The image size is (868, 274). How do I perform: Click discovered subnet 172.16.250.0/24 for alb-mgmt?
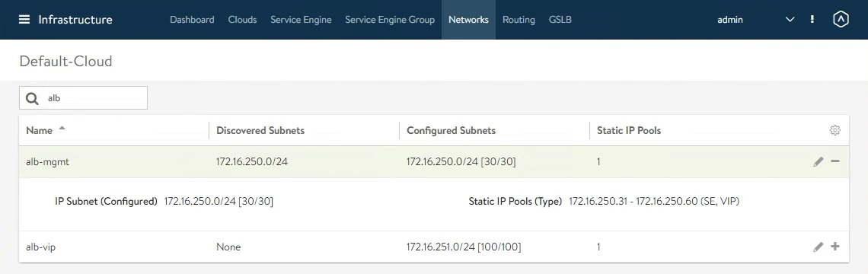point(252,161)
